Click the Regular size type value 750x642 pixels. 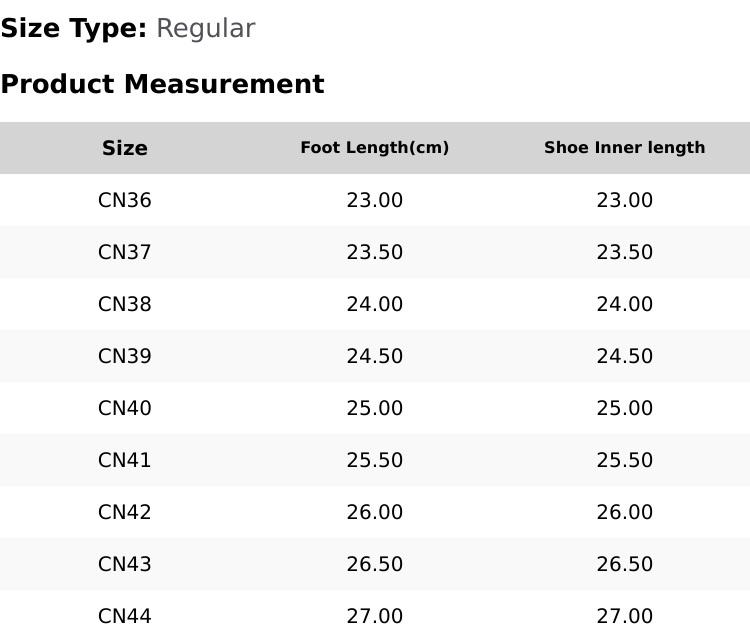click(x=206, y=29)
